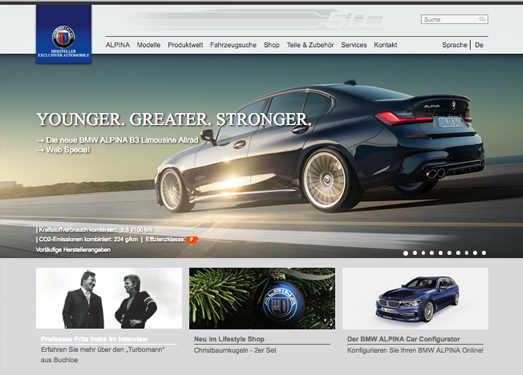The width and height of the screenshot is (523, 375).
Task: Open the Fritz Indra interview thumbnail
Action: click(109, 298)
